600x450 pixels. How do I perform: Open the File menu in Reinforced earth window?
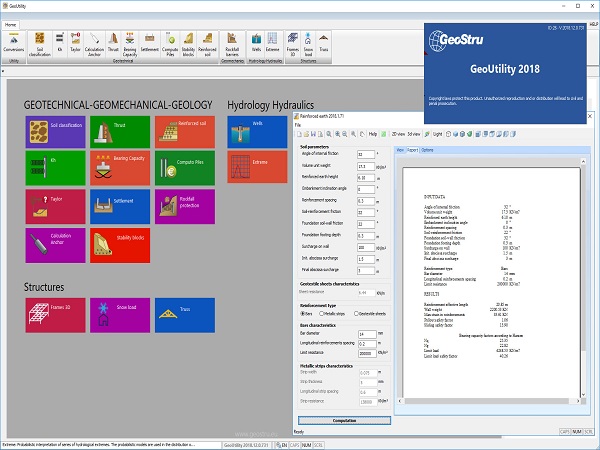298,125
